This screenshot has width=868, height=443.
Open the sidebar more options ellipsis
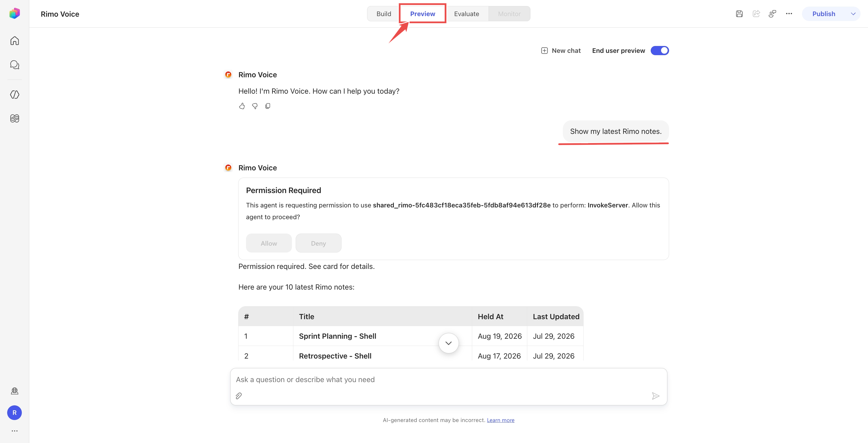click(x=14, y=431)
